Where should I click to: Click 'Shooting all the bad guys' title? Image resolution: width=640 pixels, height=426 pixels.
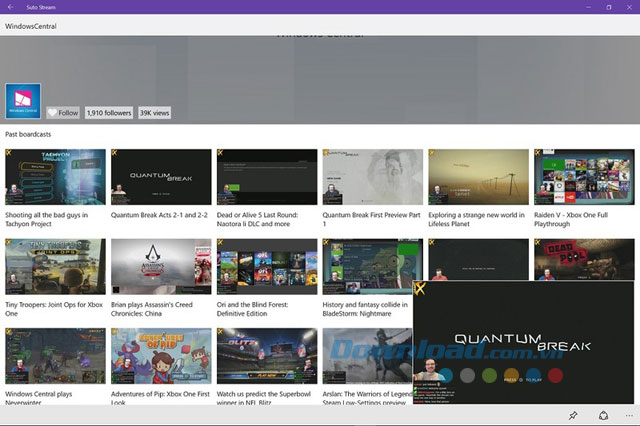pyautogui.click(x=47, y=220)
